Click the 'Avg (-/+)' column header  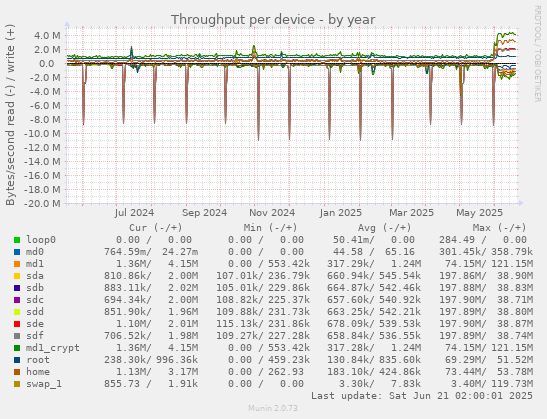tap(385, 228)
